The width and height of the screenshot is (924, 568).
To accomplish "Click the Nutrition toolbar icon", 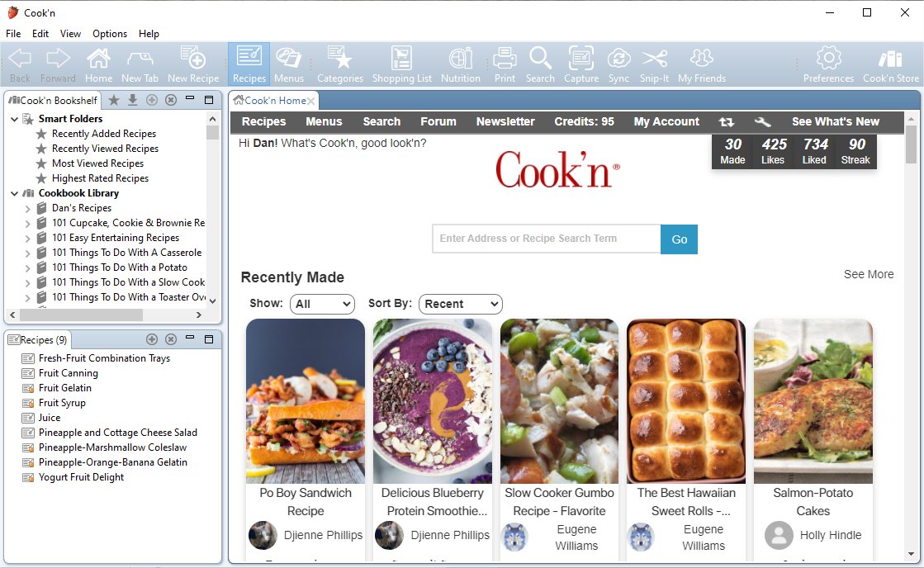I will click(460, 64).
